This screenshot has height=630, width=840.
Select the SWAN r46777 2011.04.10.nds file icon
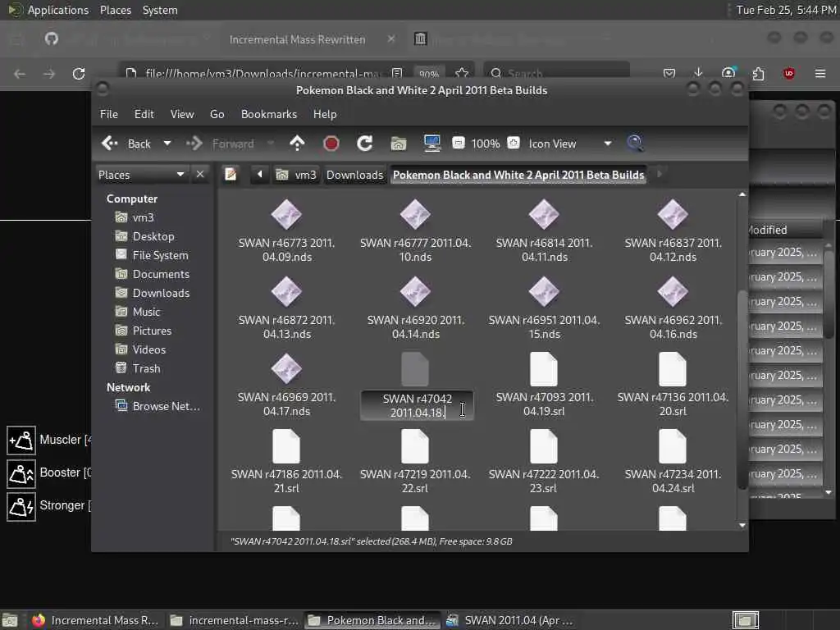tap(415, 215)
